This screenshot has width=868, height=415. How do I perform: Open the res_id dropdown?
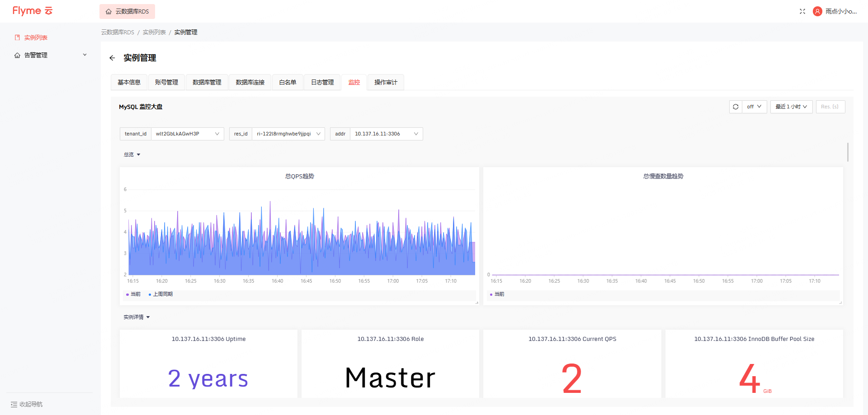tap(288, 134)
